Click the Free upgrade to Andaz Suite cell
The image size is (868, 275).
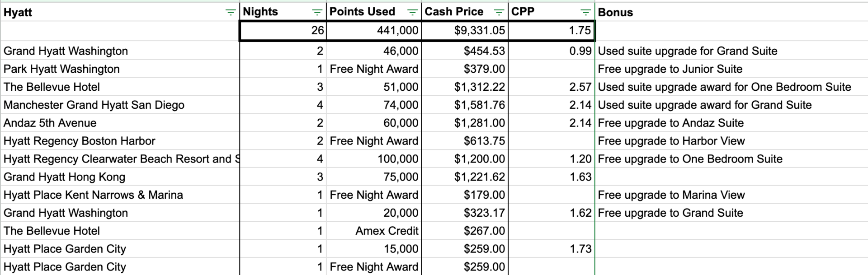point(670,123)
